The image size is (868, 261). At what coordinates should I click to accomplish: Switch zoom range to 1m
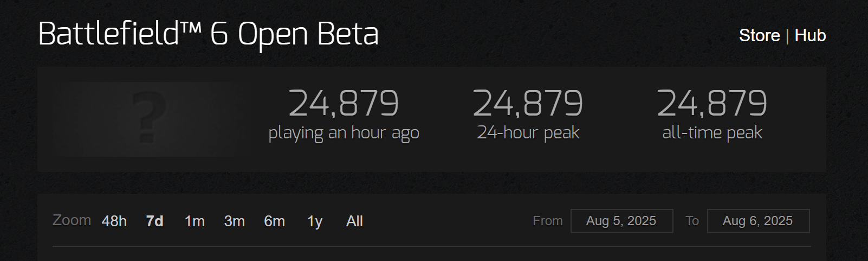[195, 221]
